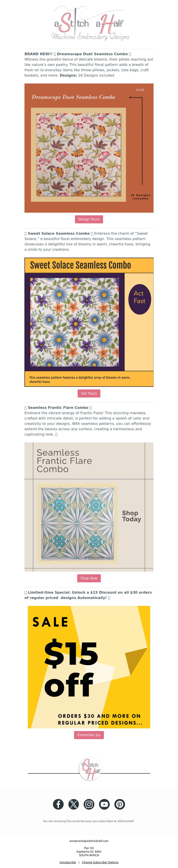The image size is (178, 868).
Task: Click the round aStitch aHalf footer logo
Action: point(90,769)
